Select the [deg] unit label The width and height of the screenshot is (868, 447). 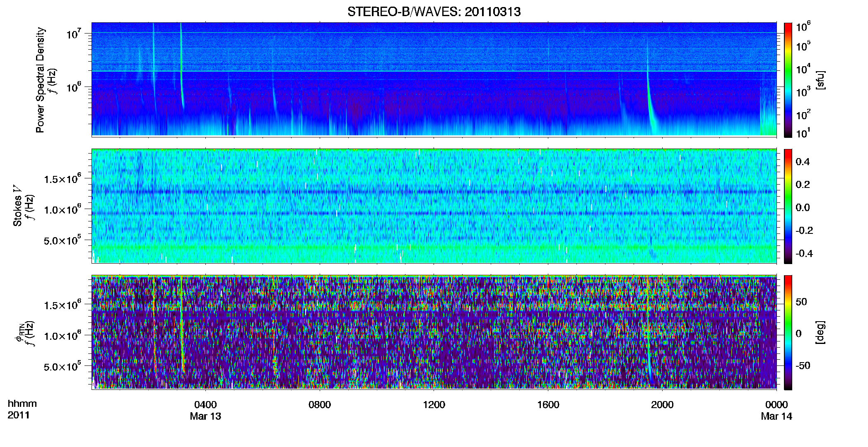(x=820, y=332)
